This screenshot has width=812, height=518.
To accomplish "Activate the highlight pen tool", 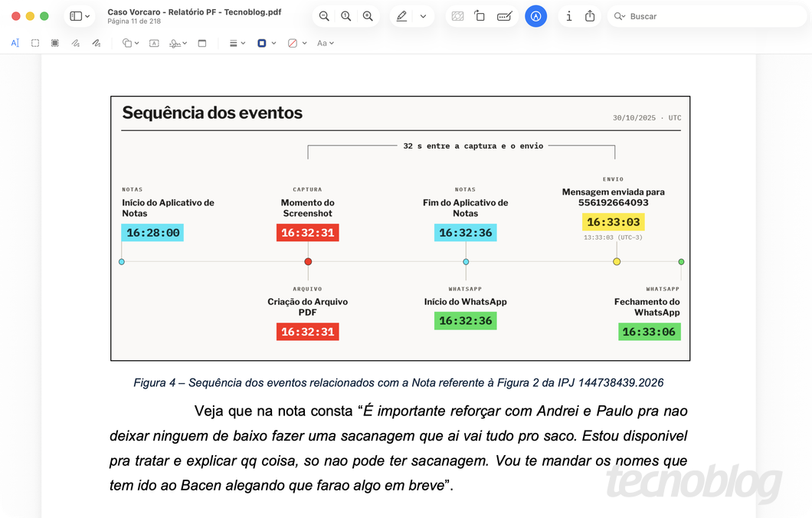I will point(402,16).
